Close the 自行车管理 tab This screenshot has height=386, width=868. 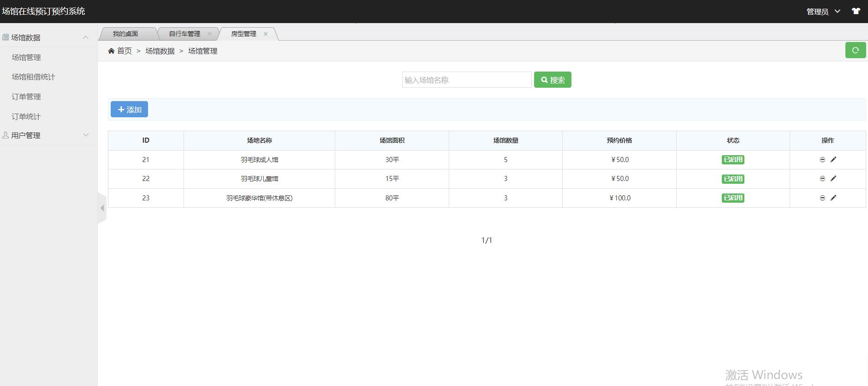209,34
